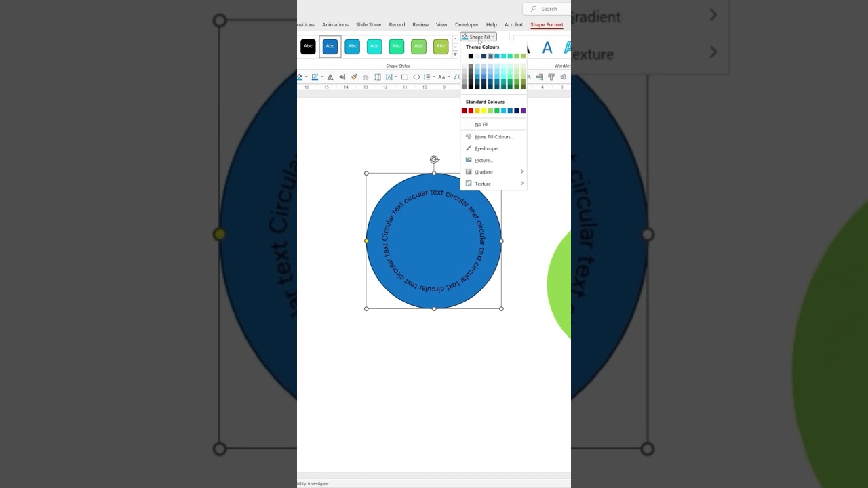Click the pen outline colour icon in toolbar
The width and height of the screenshot is (868, 488).
(315, 77)
